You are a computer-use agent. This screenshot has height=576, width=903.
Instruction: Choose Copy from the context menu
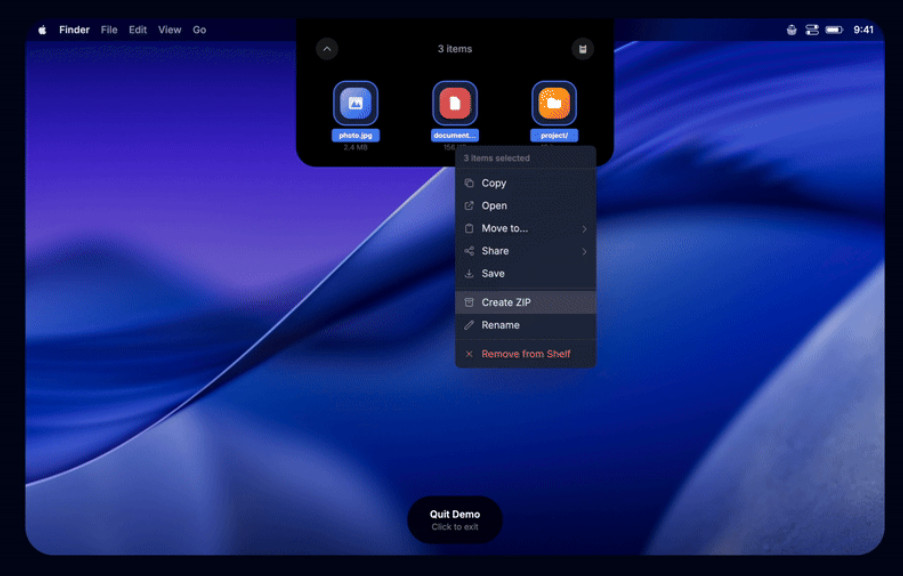click(x=525, y=183)
